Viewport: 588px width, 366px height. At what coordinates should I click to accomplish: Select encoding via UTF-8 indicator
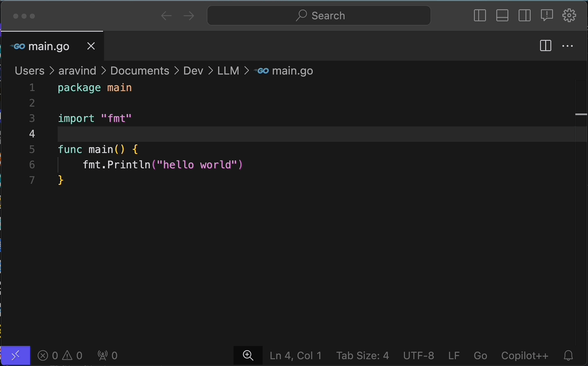[x=419, y=356]
